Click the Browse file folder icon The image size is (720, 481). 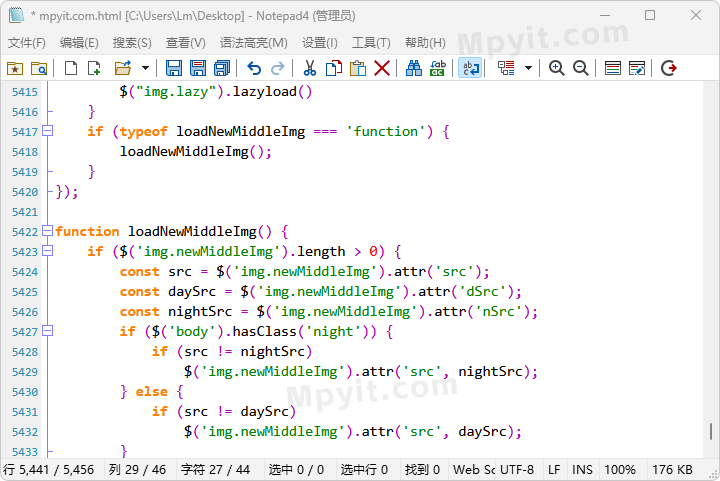39,68
